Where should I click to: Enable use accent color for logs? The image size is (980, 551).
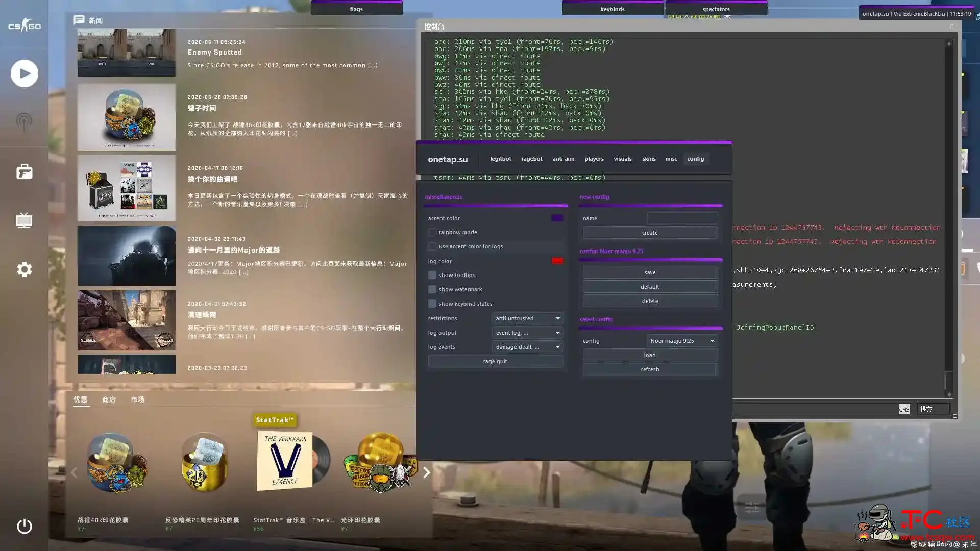[431, 246]
